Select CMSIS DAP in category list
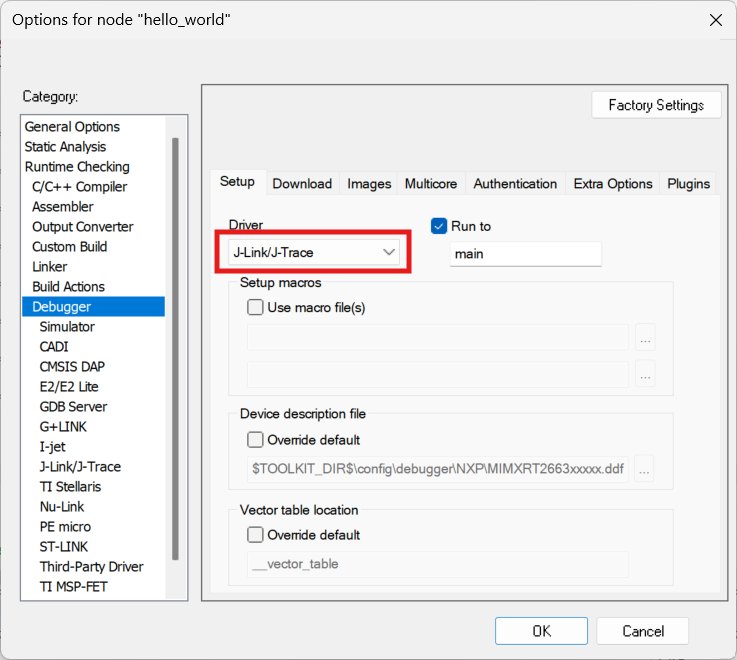 [72, 367]
